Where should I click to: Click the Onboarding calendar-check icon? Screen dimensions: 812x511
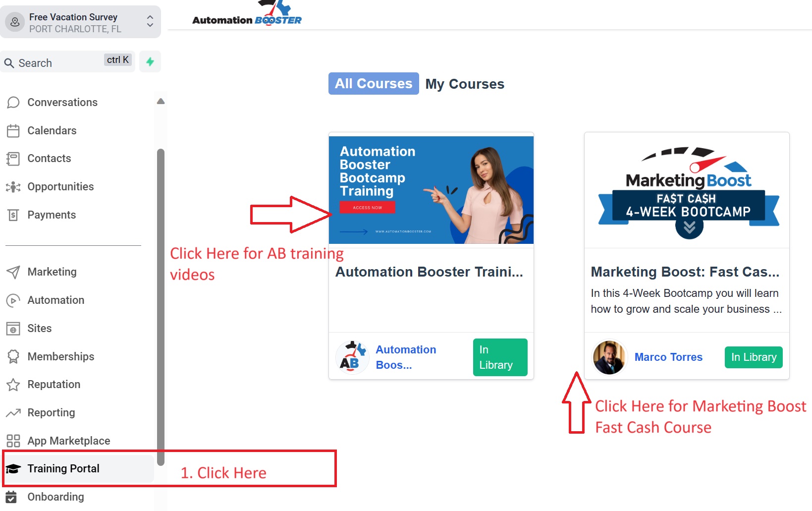coord(11,497)
